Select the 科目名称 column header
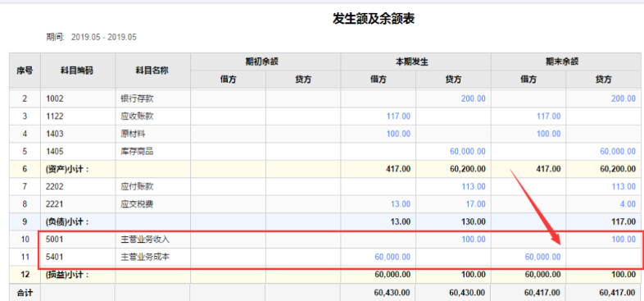 pyautogui.click(x=152, y=71)
